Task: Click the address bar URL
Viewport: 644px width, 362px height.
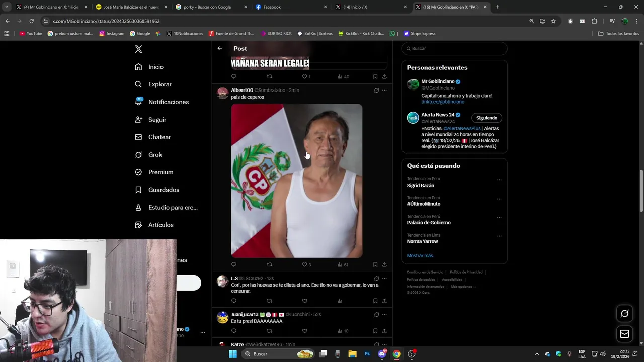Action: click(106, 21)
